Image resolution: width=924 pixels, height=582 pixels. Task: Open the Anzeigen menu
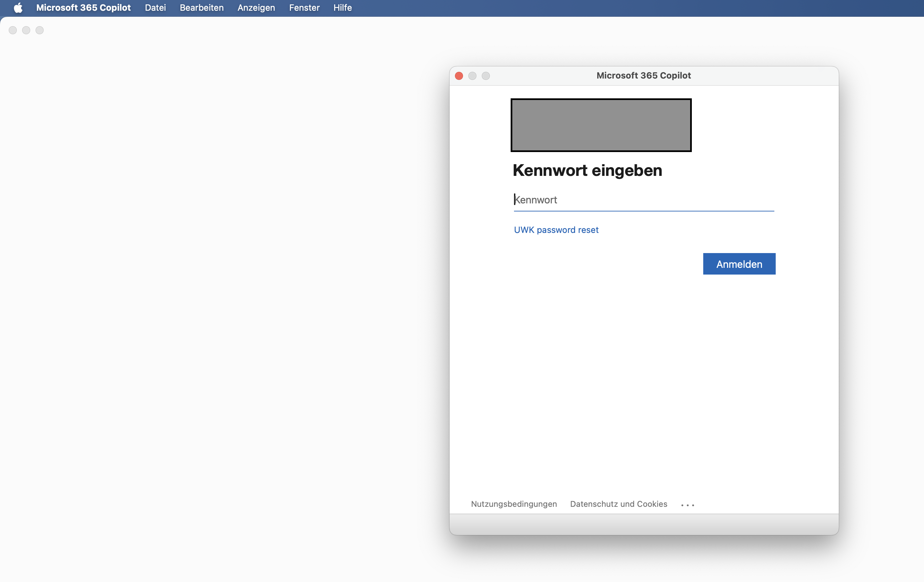256,8
